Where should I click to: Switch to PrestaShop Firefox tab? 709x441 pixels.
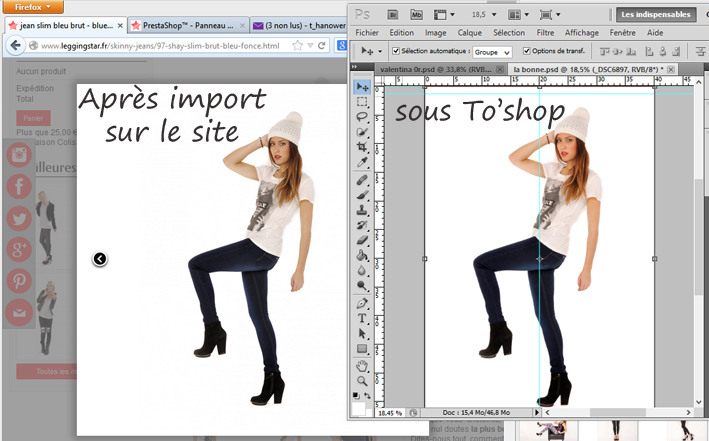[188, 25]
